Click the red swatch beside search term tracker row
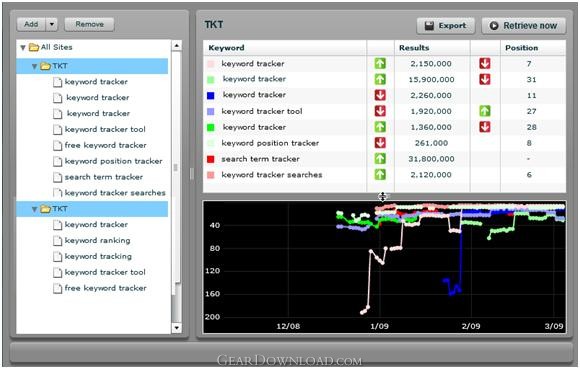Image resolution: width=580 pixels, height=369 pixels. 211,159
